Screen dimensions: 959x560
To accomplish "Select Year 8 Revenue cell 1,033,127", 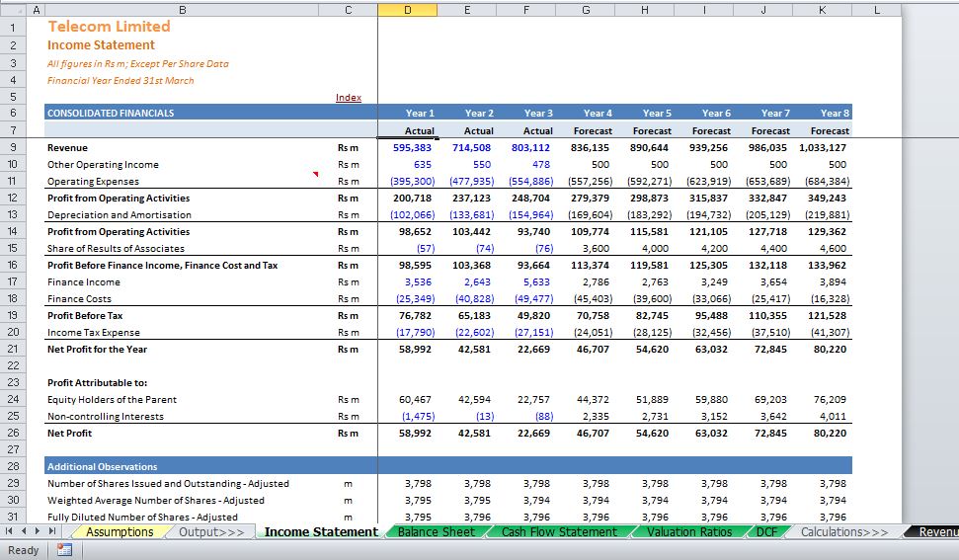I will pyautogui.click(x=822, y=147).
